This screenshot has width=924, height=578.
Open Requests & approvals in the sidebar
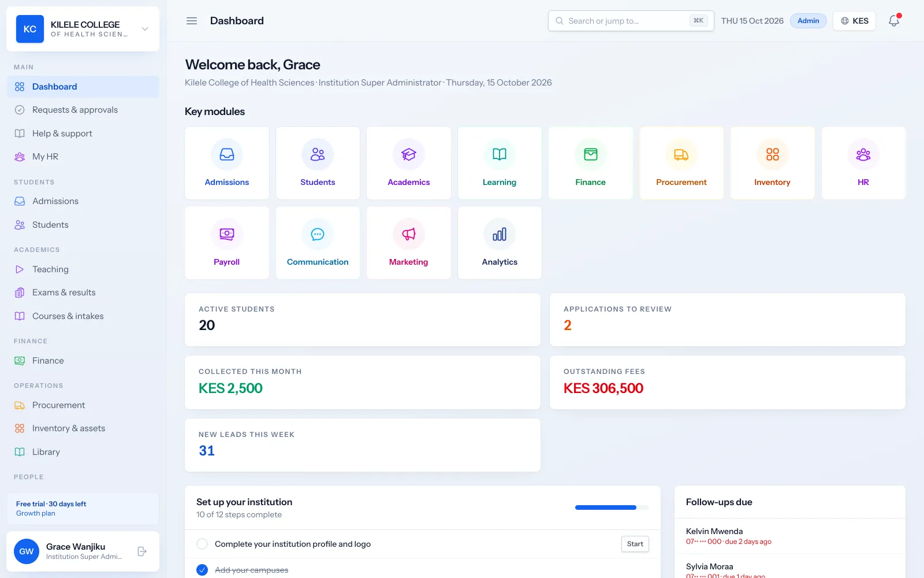83,110
